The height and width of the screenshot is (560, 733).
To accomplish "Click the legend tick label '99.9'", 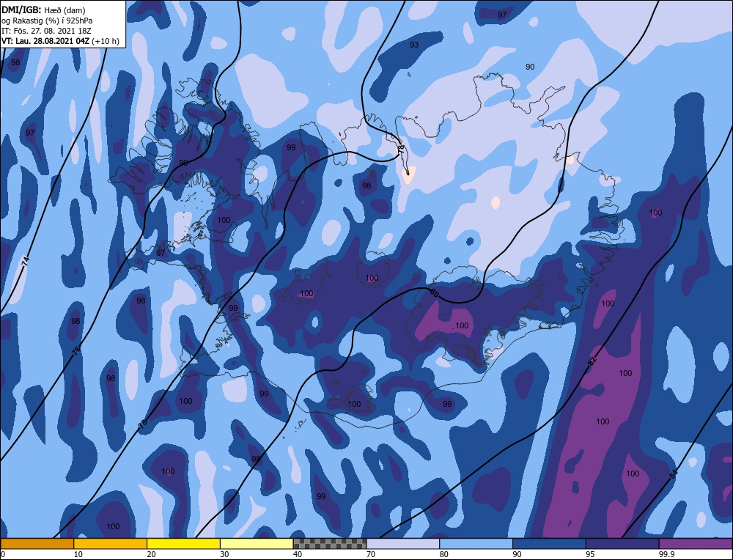I will [666, 554].
